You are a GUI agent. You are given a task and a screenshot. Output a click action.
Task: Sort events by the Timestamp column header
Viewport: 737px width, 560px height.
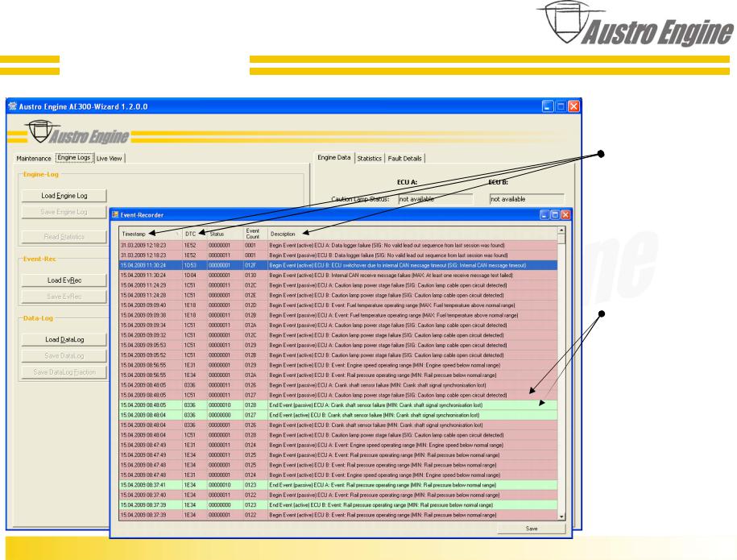tap(151, 234)
